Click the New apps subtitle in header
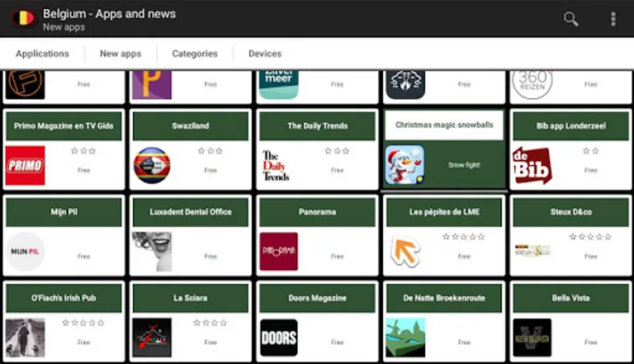This screenshot has height=364, width=634. 64,27
